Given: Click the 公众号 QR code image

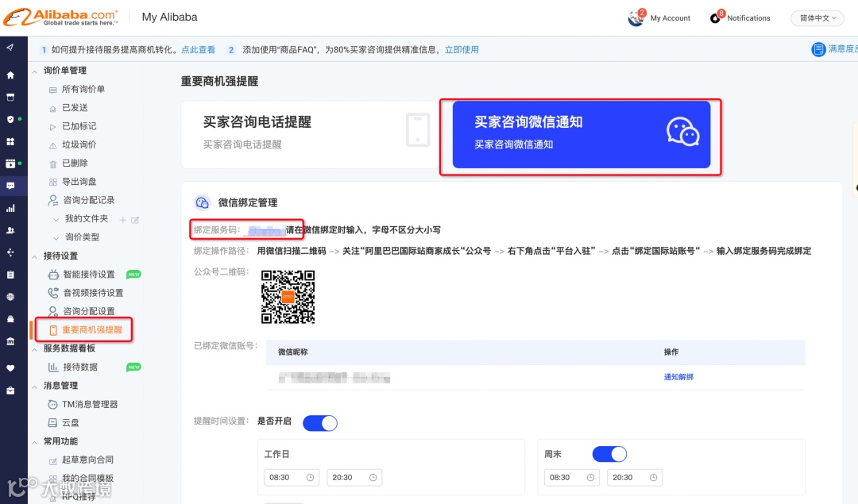Looking at the screenshot, I should pos(288,297).
